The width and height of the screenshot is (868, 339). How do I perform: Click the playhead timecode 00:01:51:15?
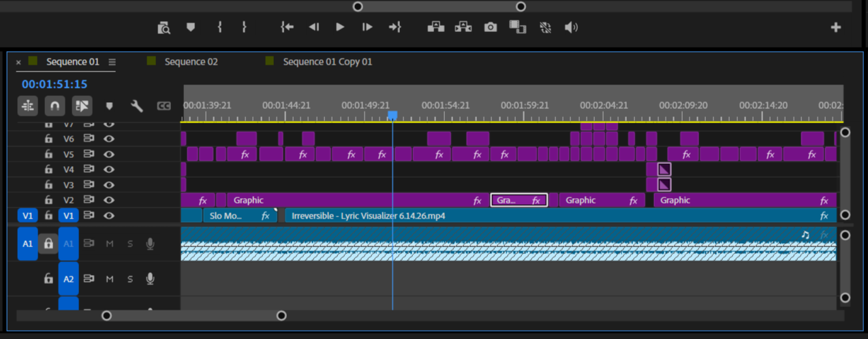point(55,84)
